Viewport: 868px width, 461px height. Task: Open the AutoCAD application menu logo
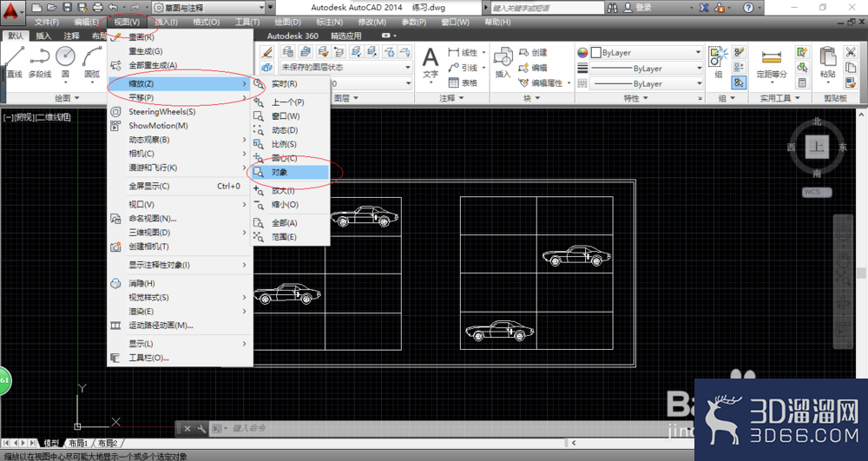click(11, 12)
